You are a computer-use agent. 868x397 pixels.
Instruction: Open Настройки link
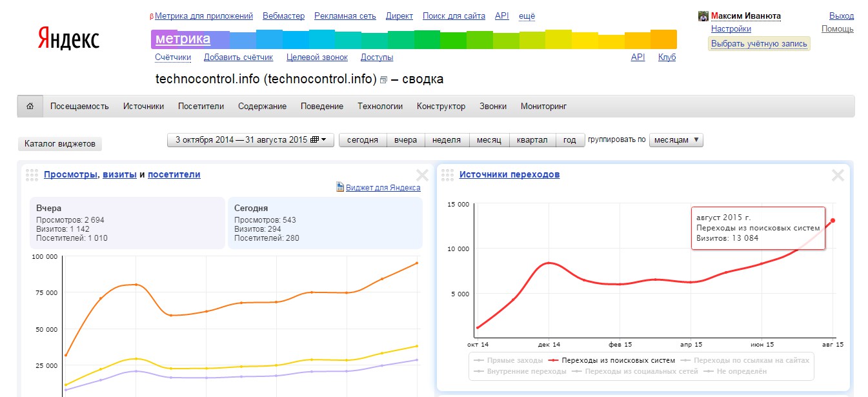point(731,29)
